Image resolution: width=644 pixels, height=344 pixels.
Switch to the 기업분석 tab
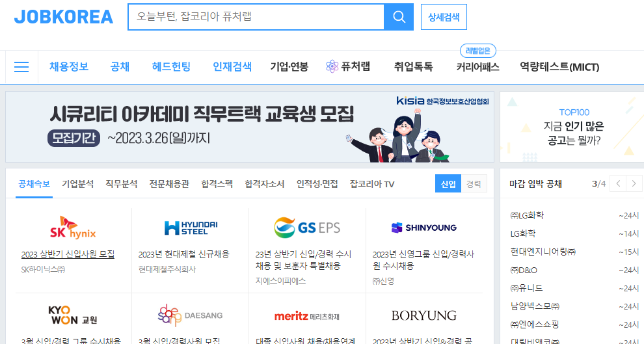pos(77,184)
